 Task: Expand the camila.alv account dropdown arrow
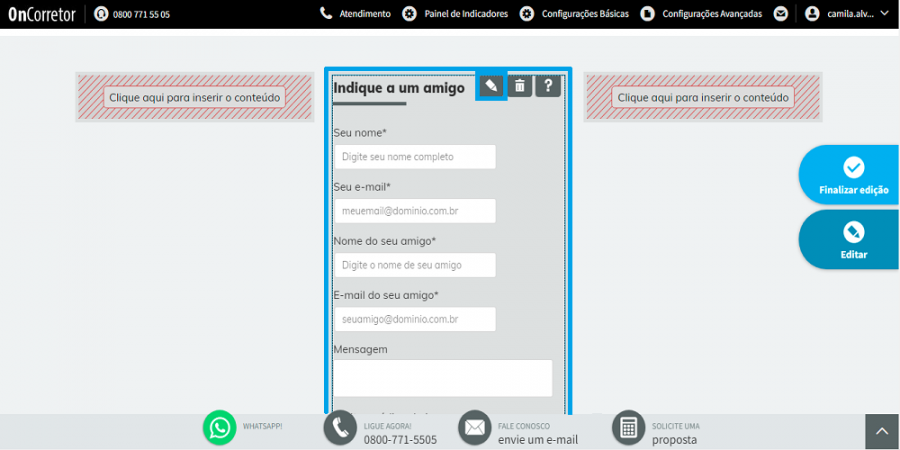point(885,13)
